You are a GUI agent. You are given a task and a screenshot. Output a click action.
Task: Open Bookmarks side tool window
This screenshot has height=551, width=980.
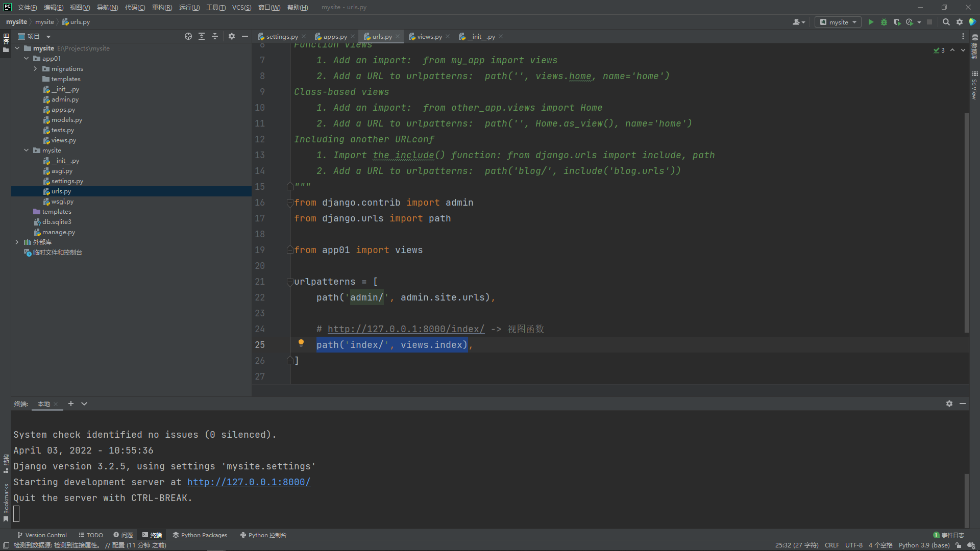(6, 503)
